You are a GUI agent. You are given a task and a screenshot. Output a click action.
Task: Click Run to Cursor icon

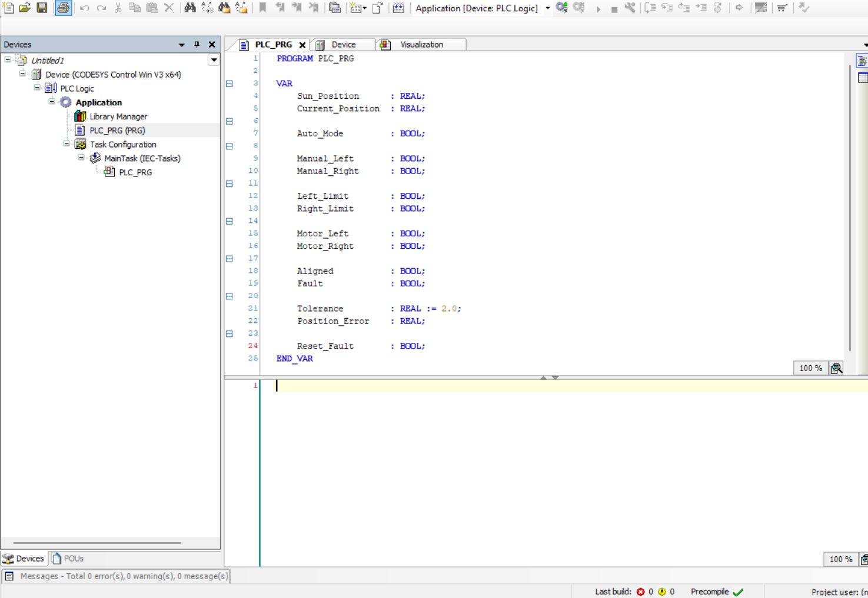click(701, 8)
